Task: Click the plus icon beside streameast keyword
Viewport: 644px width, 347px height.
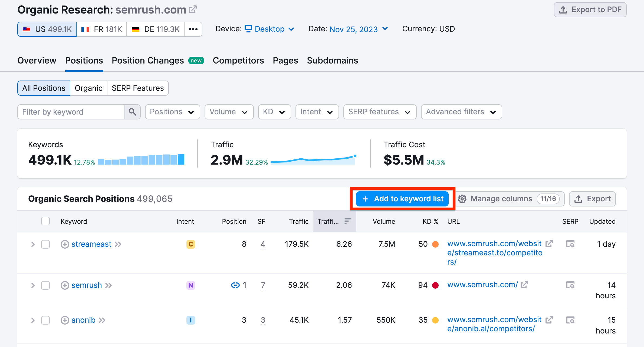Action: coord(65,244)
